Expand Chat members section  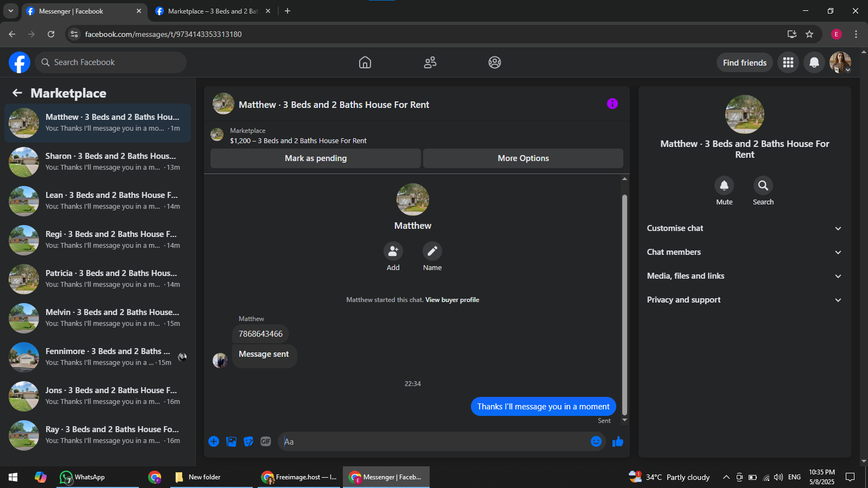pyautogui.click(x=744, y=252)
